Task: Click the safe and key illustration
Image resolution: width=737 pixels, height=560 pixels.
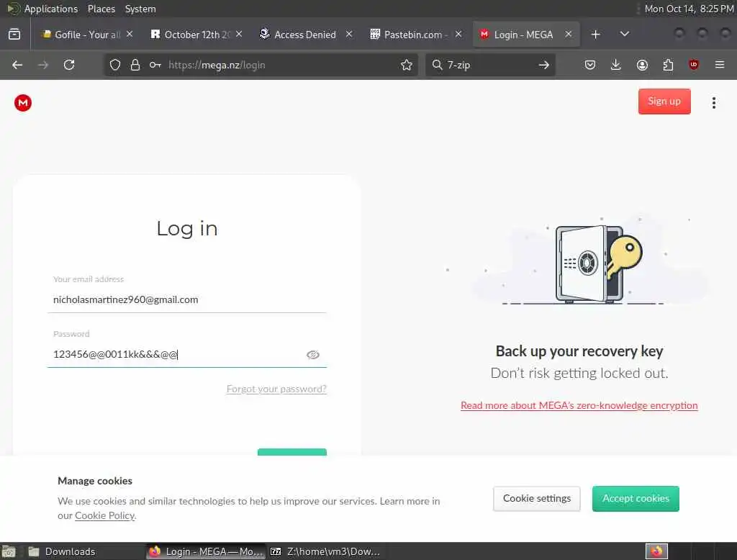Action: point(598,263)
